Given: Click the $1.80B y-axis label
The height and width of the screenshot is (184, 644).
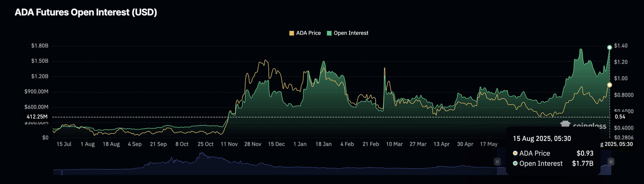Looking at the screenshot, I should pyautogui.click(x=40, y=46).
